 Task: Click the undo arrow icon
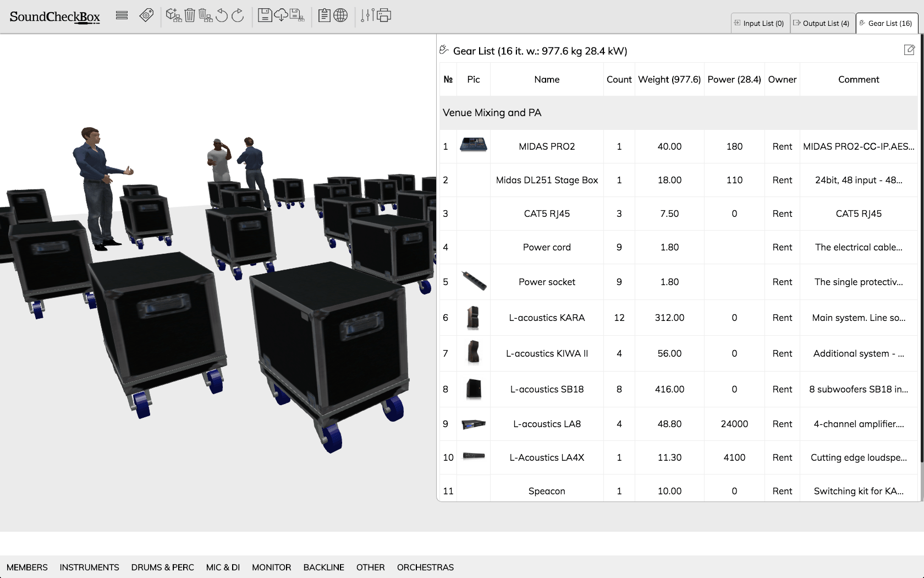point(222,15)
